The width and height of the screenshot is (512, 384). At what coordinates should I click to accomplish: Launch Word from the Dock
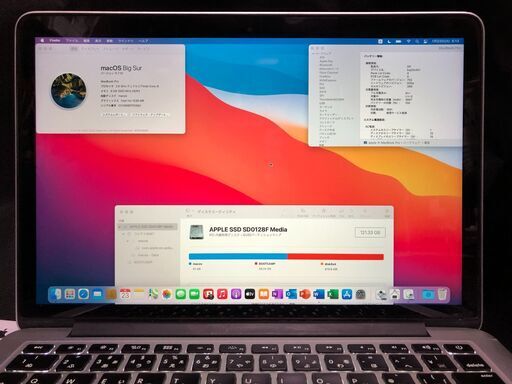coord(319,294)
